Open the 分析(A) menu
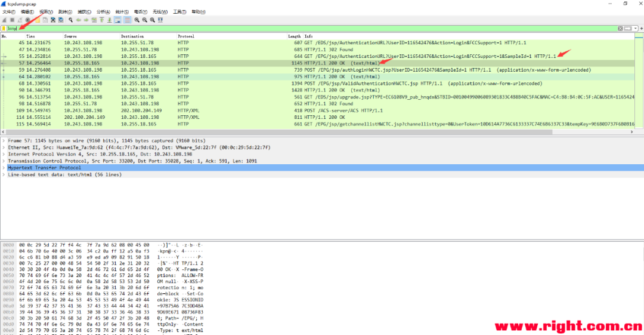Viewport: 644px width, 335px height. [x=103, y=12]
